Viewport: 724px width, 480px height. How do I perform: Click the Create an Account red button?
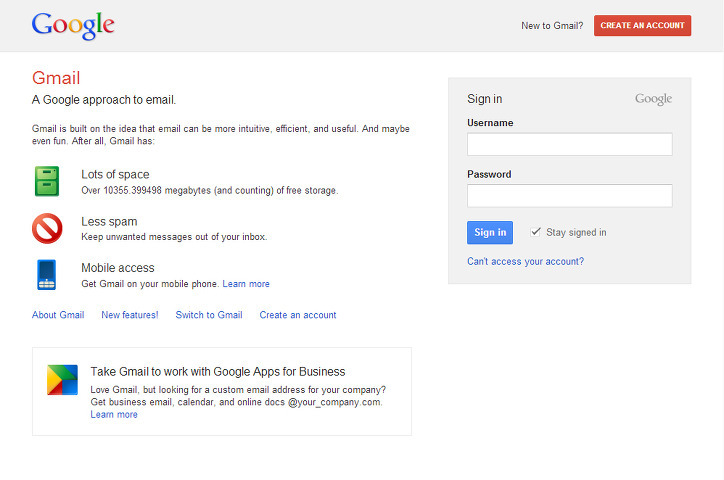click(x=642, y=25)
